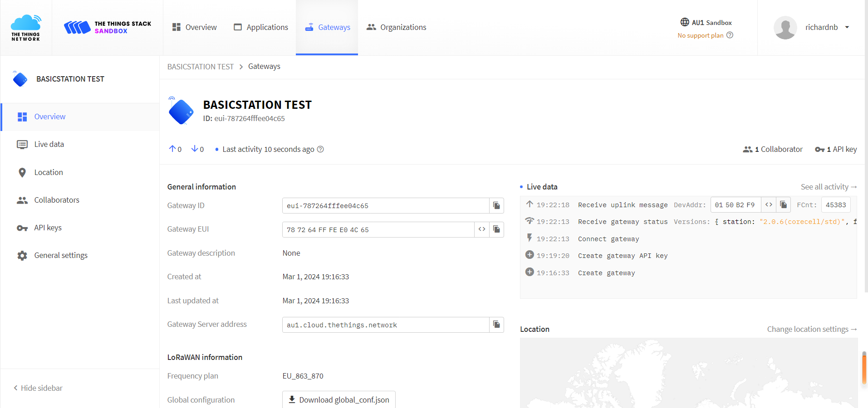Click the orange page scrollbar handle

(x=864, y=368)
